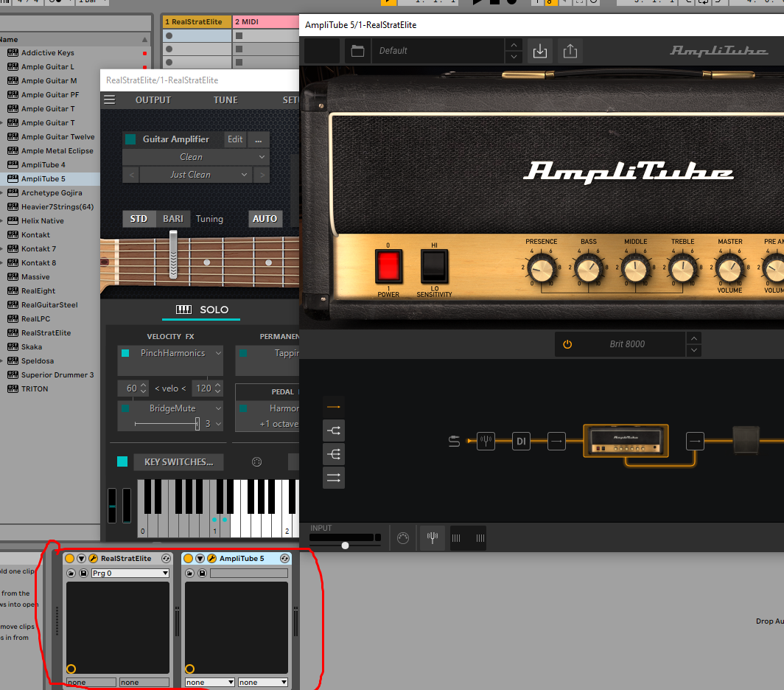784x690 pixels.
Task: Click the RealStratElite device wrench icon
Action: click(93, 558)
